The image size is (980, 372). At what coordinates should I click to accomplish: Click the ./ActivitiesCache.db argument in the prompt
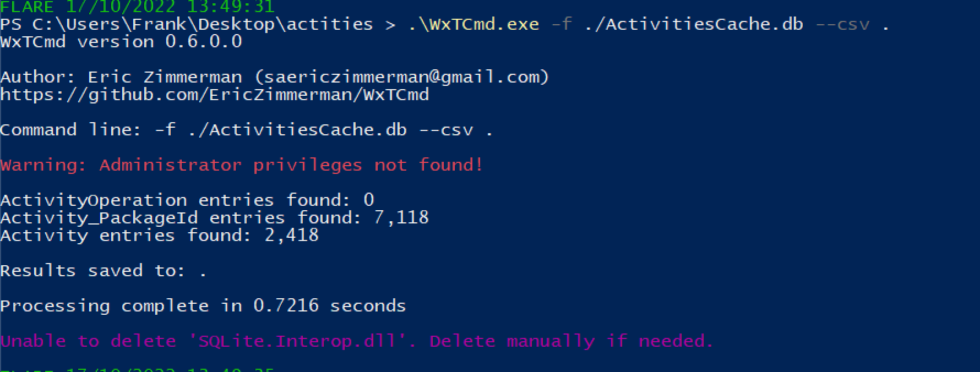click(x=694, y=24)
